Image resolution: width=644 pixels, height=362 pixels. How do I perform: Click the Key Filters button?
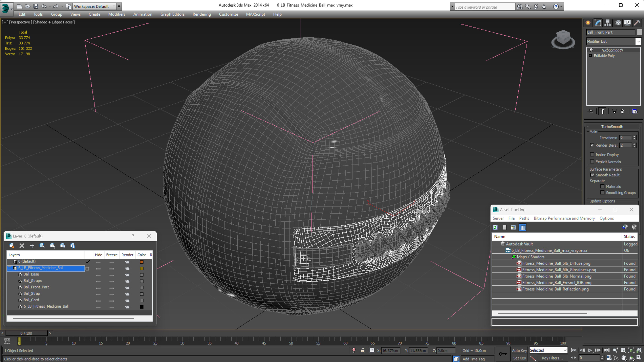[552, 358]
